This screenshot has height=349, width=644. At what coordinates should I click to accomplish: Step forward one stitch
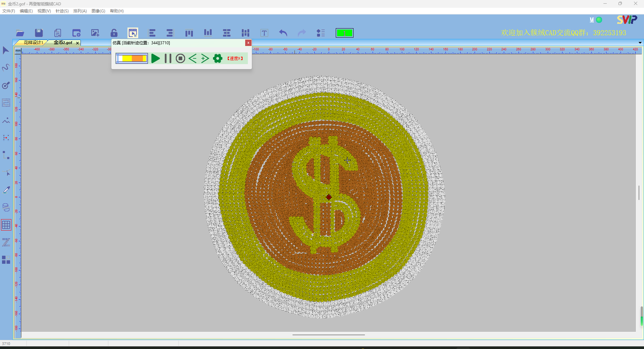[205, 58]
